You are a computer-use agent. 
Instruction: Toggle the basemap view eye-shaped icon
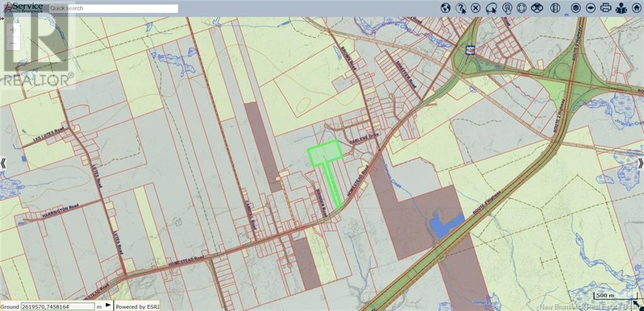point(590,8)
